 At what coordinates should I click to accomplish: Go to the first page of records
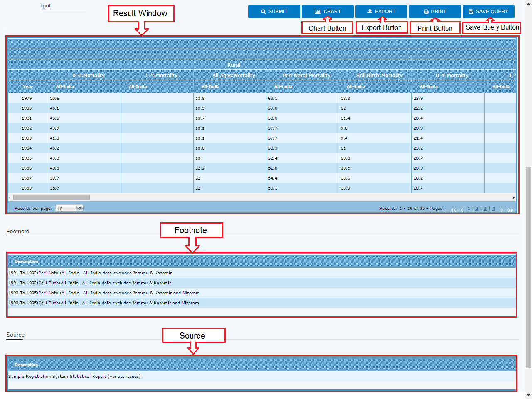click(453, 210)
